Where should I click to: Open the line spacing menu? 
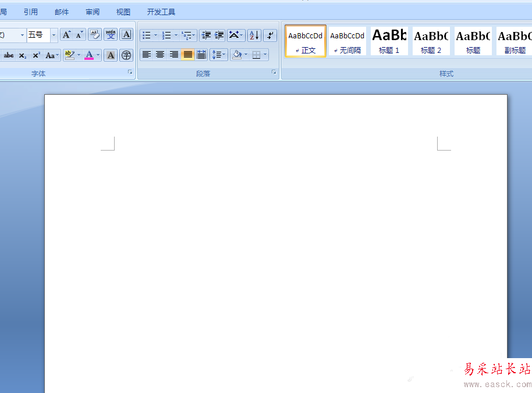pyautogui.click(x=219, y=55)
